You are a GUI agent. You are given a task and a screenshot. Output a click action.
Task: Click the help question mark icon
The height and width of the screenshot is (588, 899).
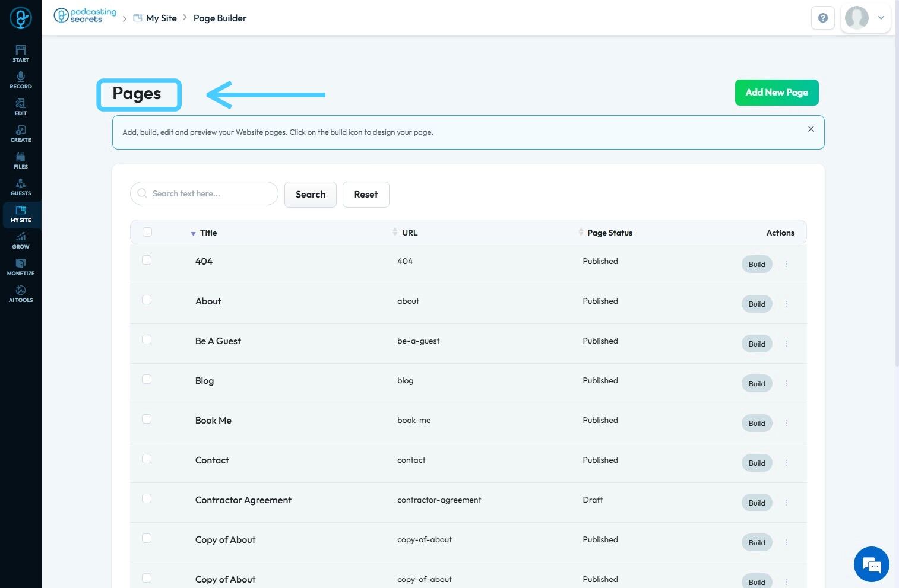click(822, 18)
